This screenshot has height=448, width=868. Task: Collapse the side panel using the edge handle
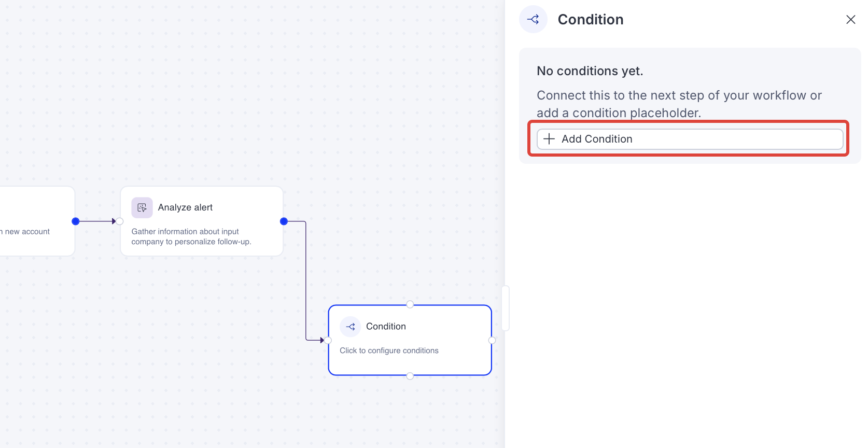click(506, 307)
